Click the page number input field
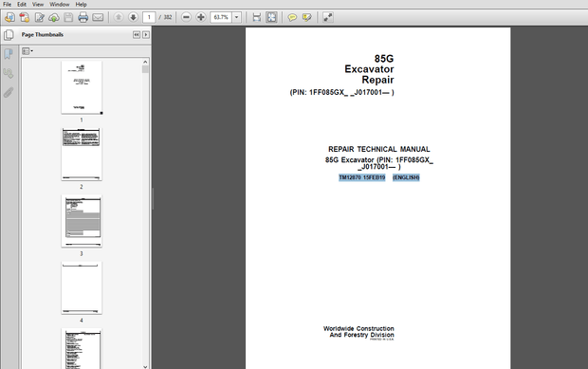Image resolution: width=588 pixels, height=369 pixels. click(149, 17)
